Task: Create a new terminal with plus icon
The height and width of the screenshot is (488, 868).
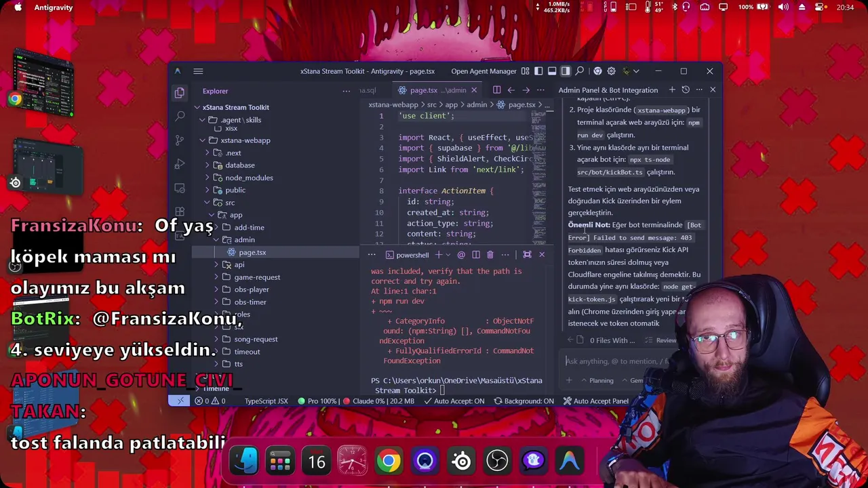Action: 438,255
